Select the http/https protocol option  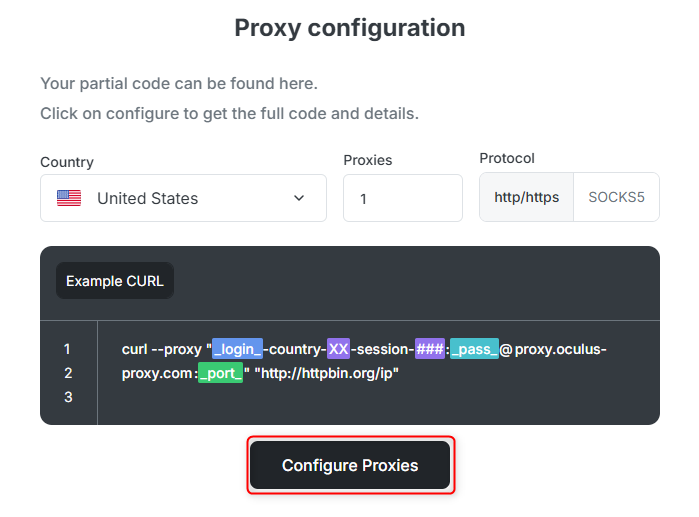(526, 197)
